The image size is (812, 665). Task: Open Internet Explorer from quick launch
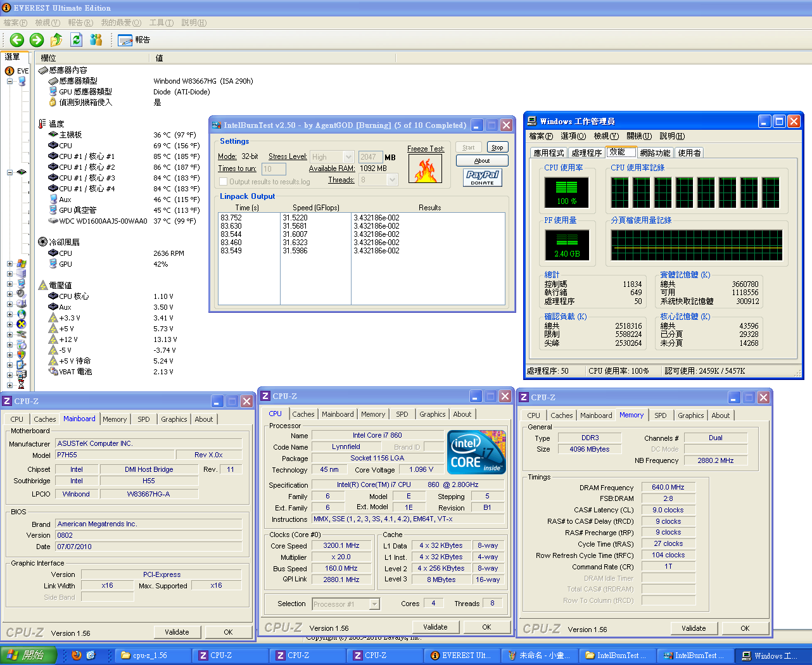click(91, 655)
